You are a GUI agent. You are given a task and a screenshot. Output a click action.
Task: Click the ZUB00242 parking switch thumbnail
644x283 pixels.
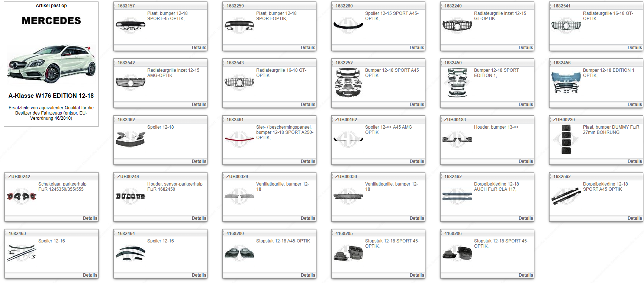22,196
